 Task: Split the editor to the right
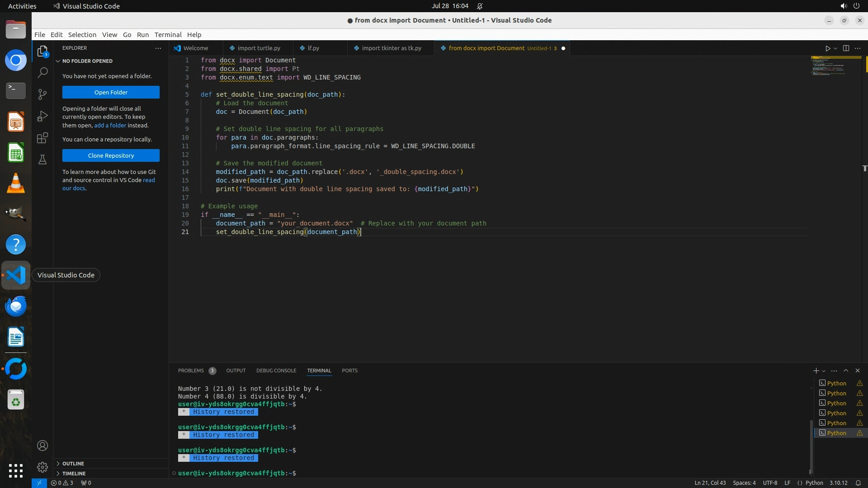point(846,48)
